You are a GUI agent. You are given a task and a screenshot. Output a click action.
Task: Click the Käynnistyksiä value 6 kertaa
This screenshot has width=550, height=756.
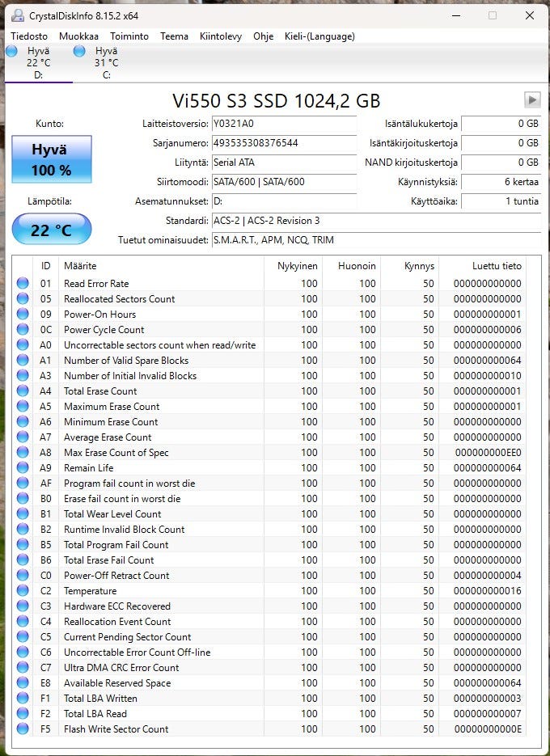(x=501, y=182)
